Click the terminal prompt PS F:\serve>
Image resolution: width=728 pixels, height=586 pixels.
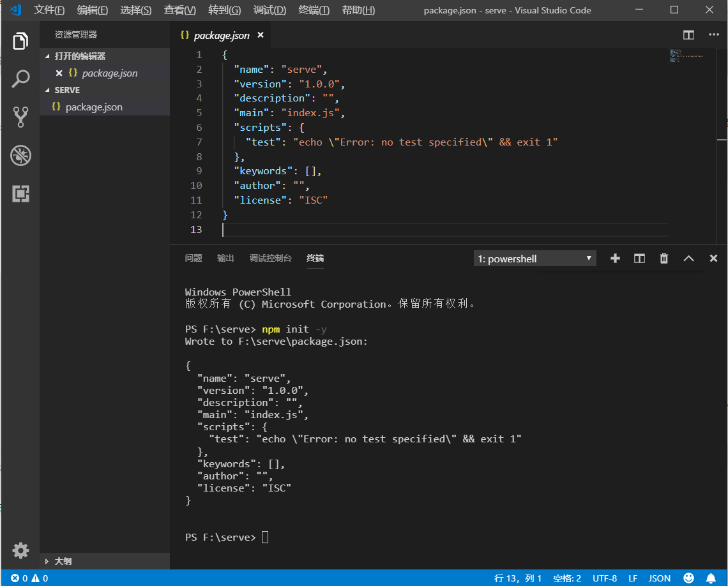[220, 537]
